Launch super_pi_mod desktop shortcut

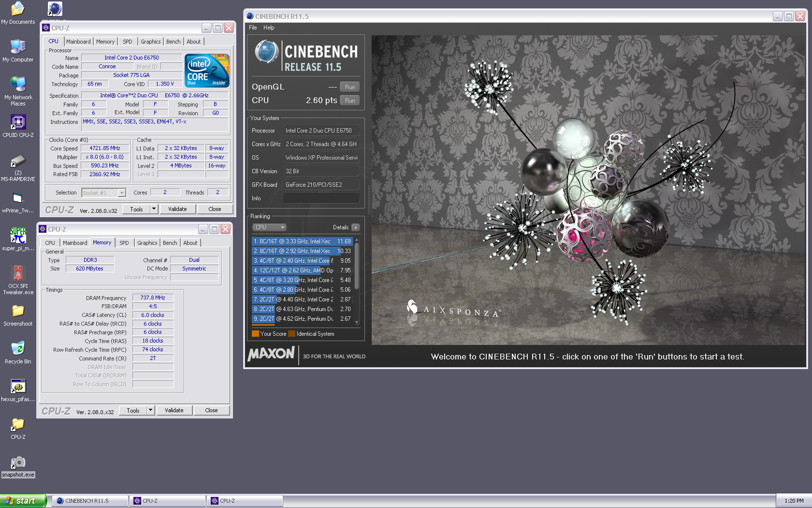pyautogui.click(x=18, y=239)
